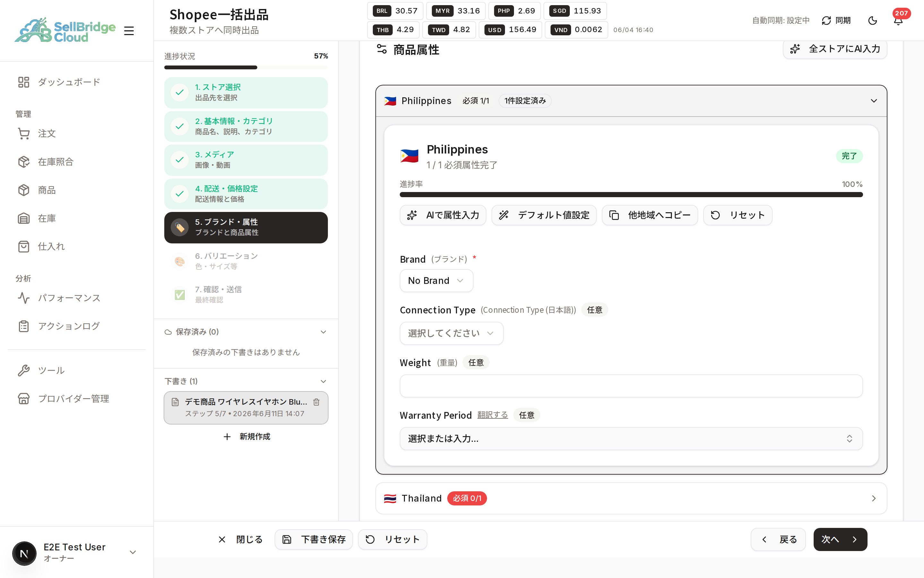The image size is (924, 578).
Task: Click 全ストアにAI入力 button
Action: point(835,49)
